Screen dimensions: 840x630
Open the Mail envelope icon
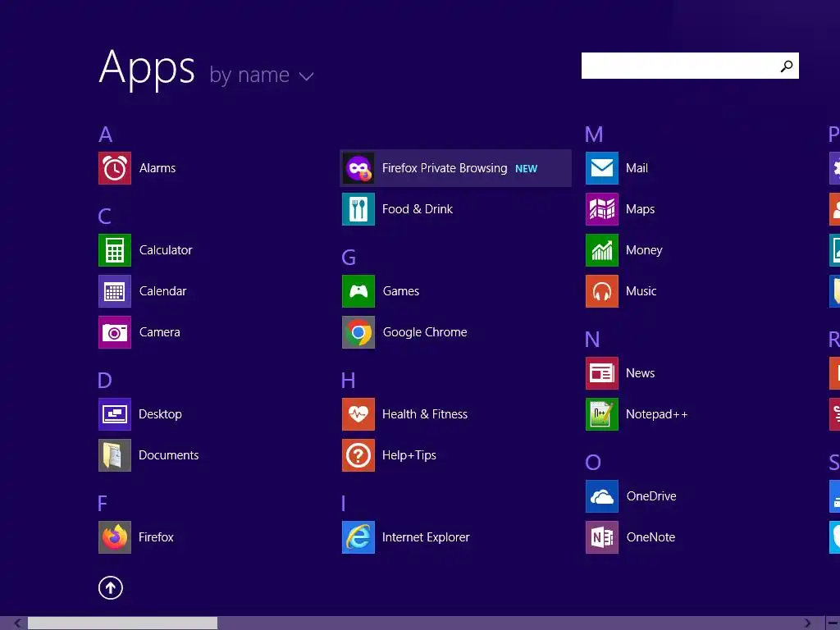coord(602,168)
